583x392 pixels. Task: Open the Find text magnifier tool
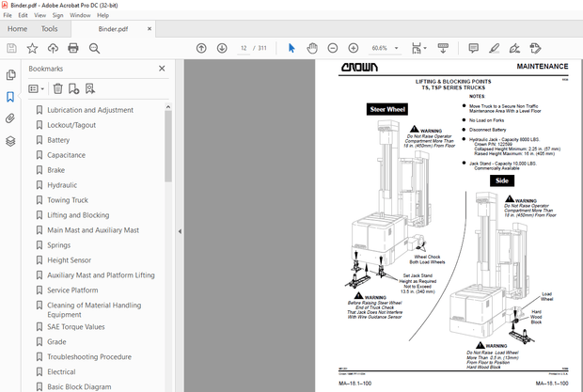(x=94, y=48)
